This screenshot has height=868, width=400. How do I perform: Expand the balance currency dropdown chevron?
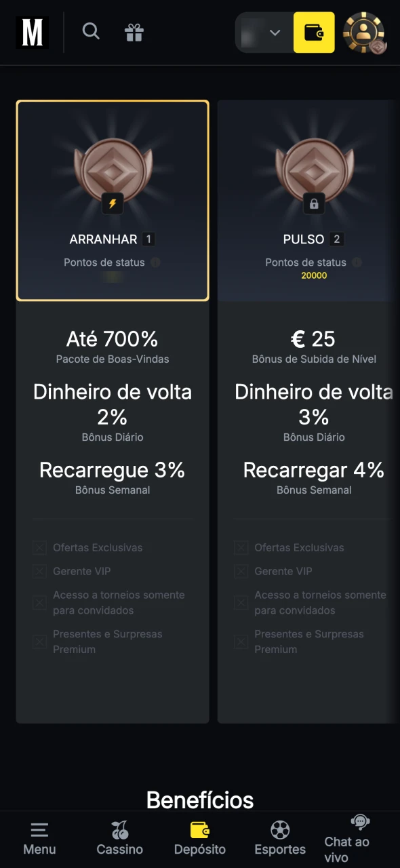pos(275,32)
